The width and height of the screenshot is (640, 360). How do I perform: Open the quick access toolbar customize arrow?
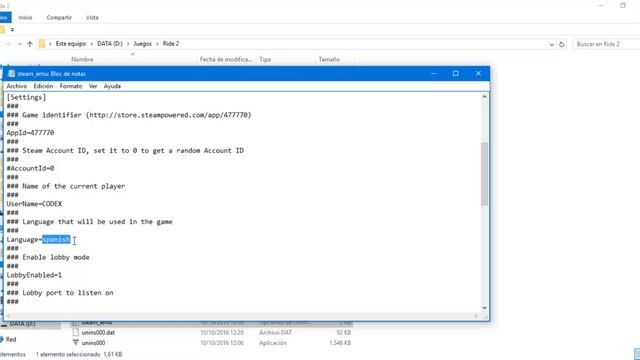click(x=12, y=30)
